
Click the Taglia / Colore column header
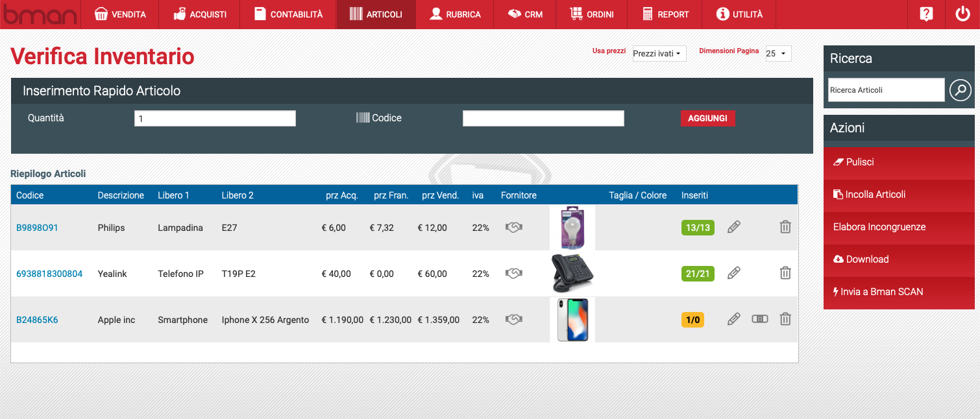click(x=638, y=195)
